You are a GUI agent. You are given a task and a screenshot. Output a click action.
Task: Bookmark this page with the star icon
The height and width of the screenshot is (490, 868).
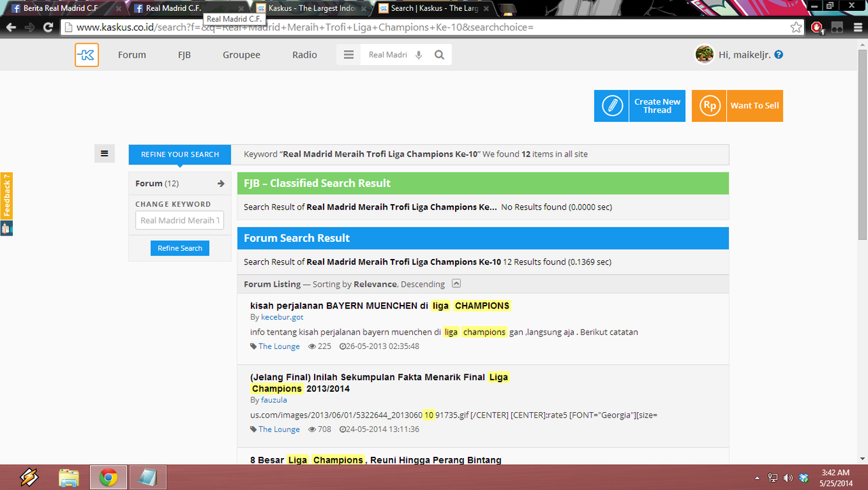[796, 27]
